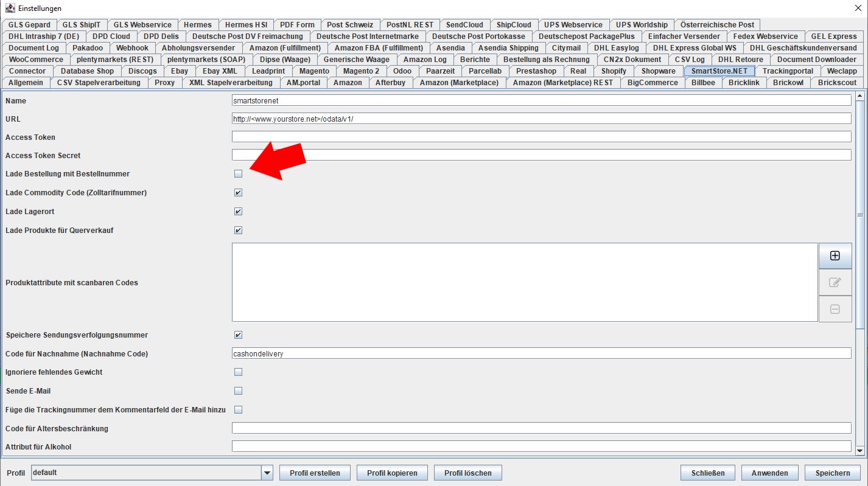868x486 pixels.
Task: Enable Ignoriere fehlendes Gewicht checkbox
Action: pyautogui.click(x=238, y=372)
